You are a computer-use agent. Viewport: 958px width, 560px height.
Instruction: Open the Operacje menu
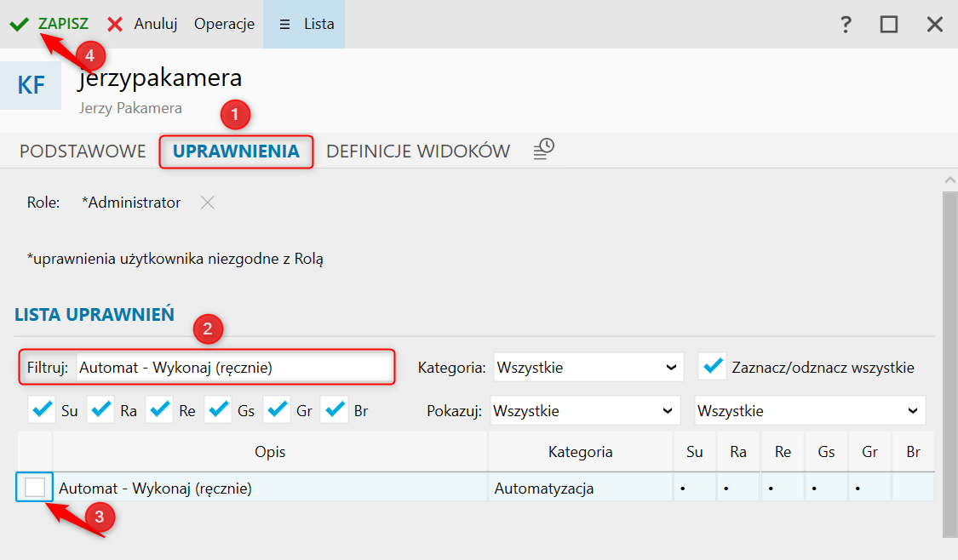point(224,24)
